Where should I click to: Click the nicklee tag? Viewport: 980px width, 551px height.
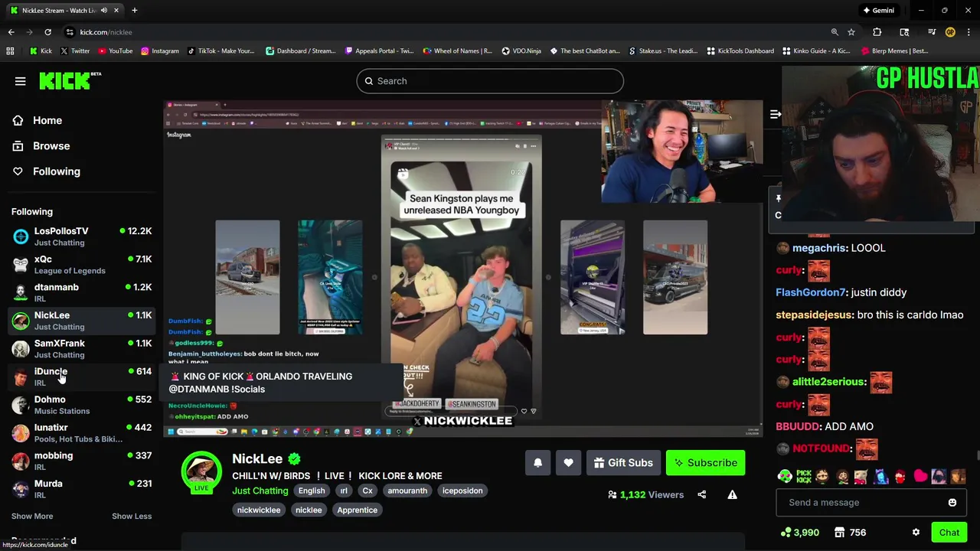[x=309, y=510]
